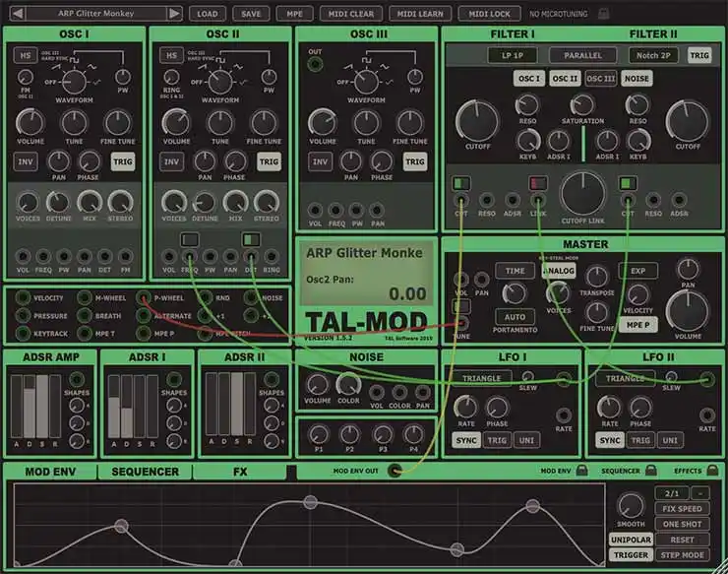The width and height of the screenshot is (728, 574).
Task: Toggle OSC II TRIG button
Action: (x=269, y=161)
